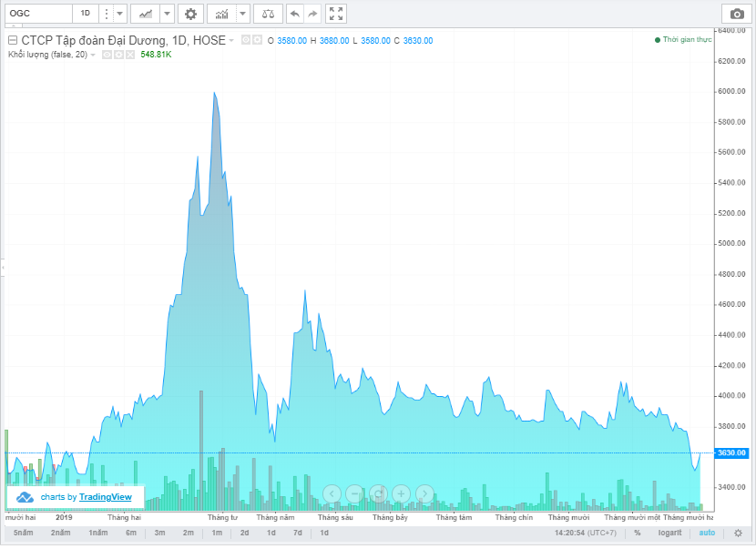
Task: Select the 2năm time range
Action: click(x=61, y=533)
